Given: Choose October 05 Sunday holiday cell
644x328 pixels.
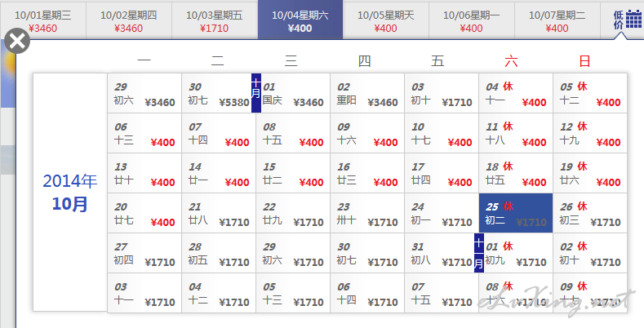Looking at the screenshot, I should point(590,93).
